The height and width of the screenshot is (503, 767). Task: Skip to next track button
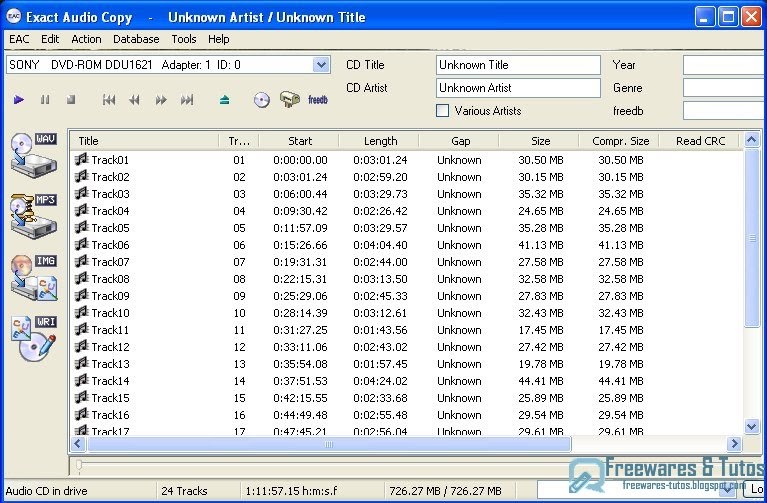tap(187, 100)
